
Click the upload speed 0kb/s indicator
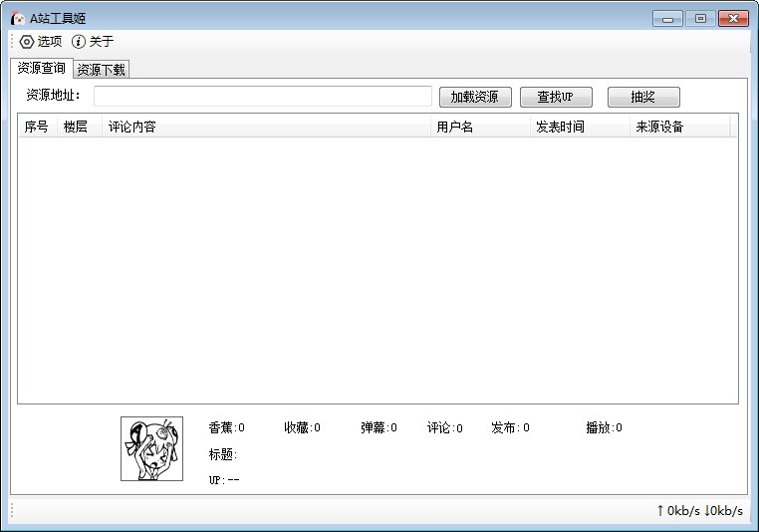[678, 511]
